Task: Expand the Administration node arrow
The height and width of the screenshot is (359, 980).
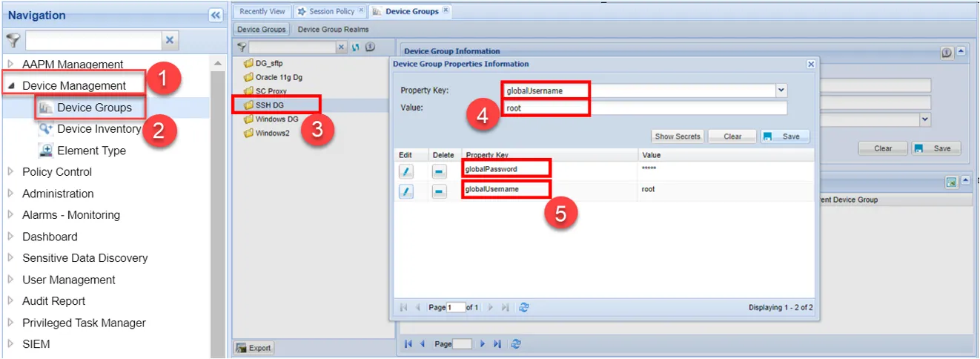Action: 10,194
